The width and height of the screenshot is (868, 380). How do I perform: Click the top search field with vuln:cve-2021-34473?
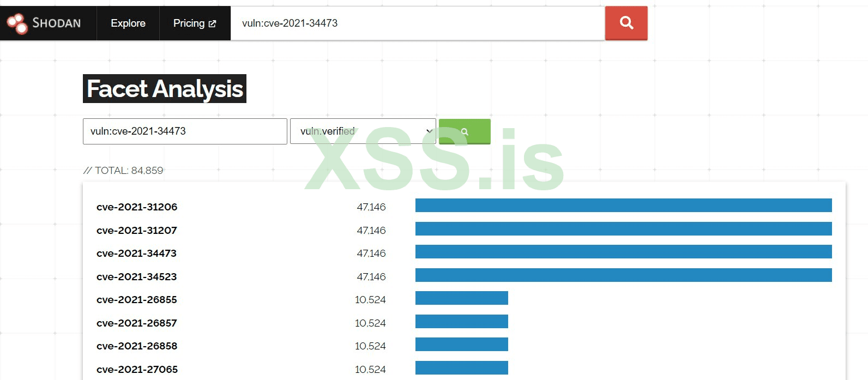coord(418,23)
